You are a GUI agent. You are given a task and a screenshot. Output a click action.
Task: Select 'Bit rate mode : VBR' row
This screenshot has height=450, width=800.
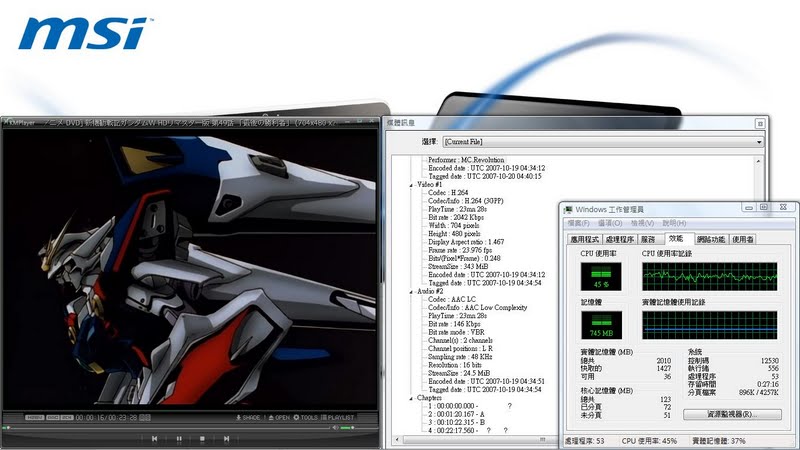coord(456,332)
